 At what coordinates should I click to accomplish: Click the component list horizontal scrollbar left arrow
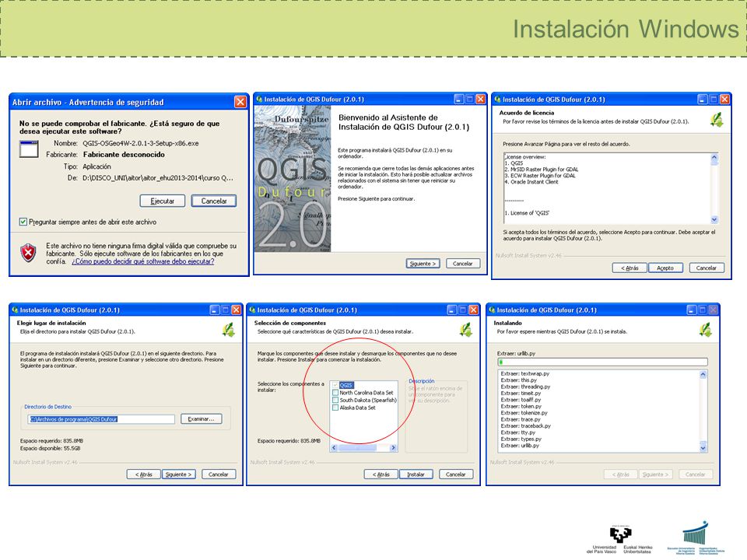tap(334, 448)
